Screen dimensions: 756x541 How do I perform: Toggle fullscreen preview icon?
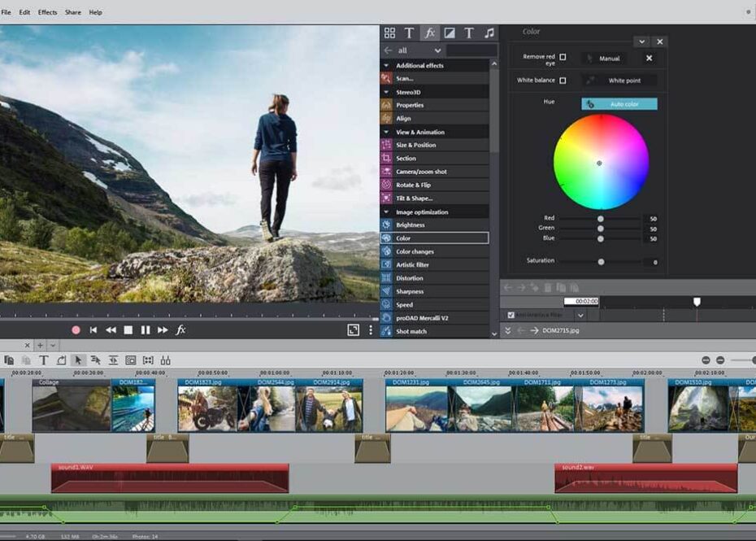coord(353,330)
